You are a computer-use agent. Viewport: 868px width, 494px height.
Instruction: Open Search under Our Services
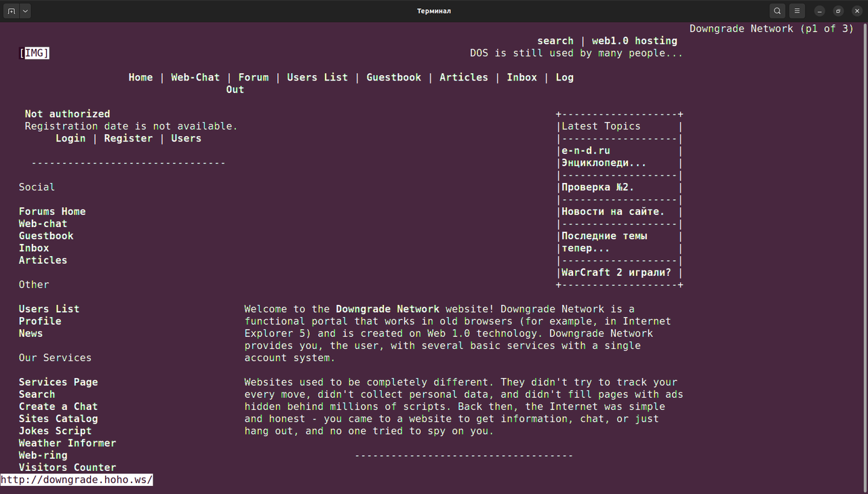(37, 394)
